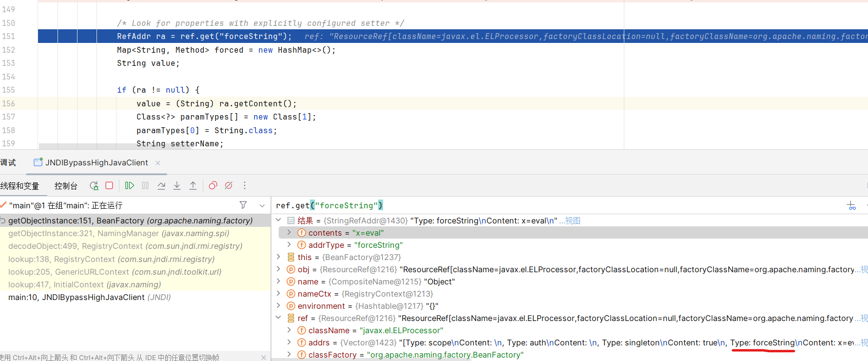Image resolution: width=868 pixels, height=361 pixels.
Task: Click the code 'paramTypes[0] = String.class;'
Action: (x=207, y=130)
